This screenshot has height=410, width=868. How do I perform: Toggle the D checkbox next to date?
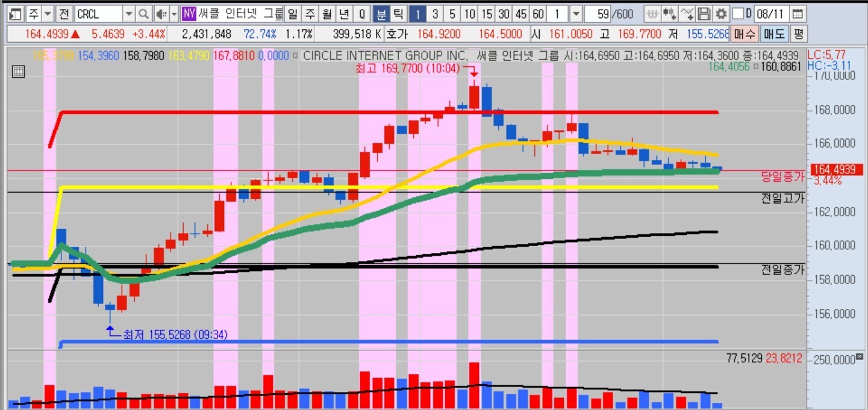click(x=738, y=13)
